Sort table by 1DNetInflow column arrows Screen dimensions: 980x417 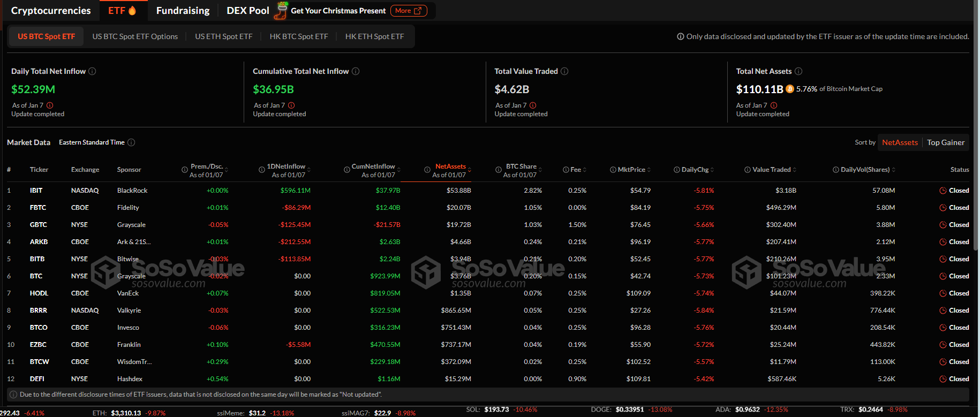point(309,170)
